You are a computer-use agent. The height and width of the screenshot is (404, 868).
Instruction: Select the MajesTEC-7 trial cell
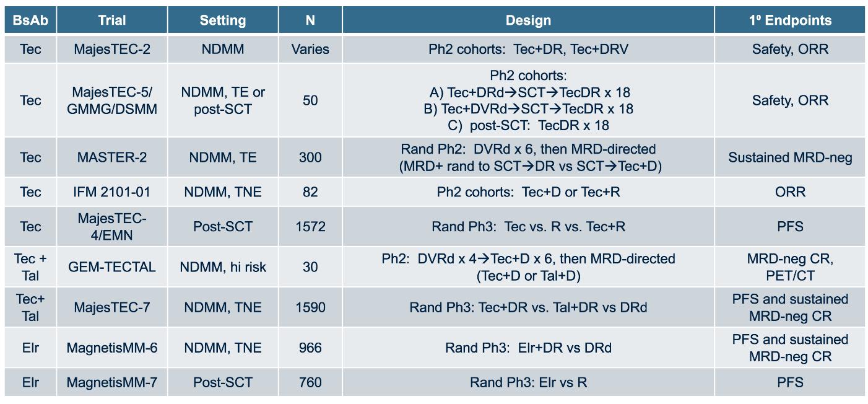coord(111,307)
